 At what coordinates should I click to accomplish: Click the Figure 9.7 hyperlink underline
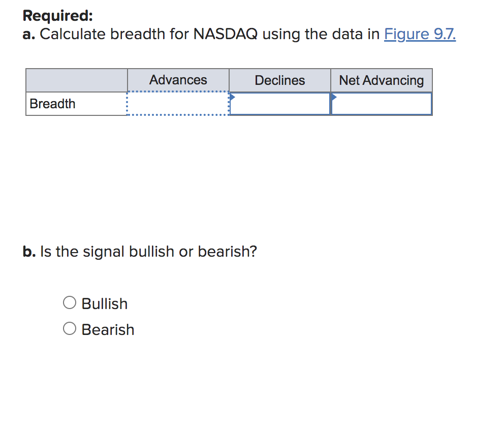[x=420, y=41]
